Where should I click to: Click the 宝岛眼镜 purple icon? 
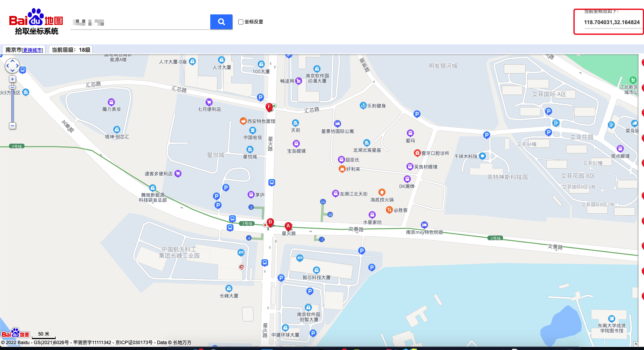point(296,144)
